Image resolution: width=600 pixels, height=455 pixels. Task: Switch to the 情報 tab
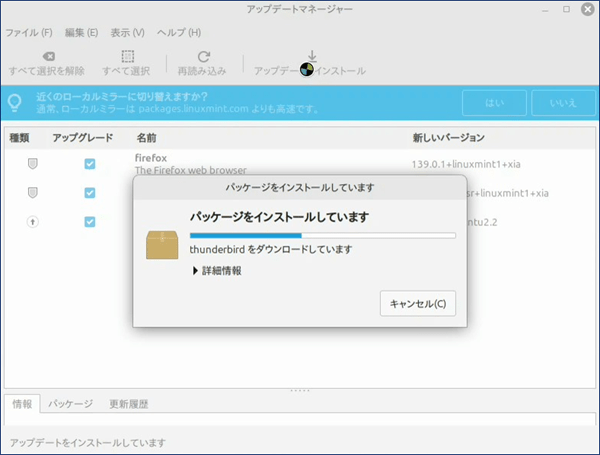click(22, 404)
